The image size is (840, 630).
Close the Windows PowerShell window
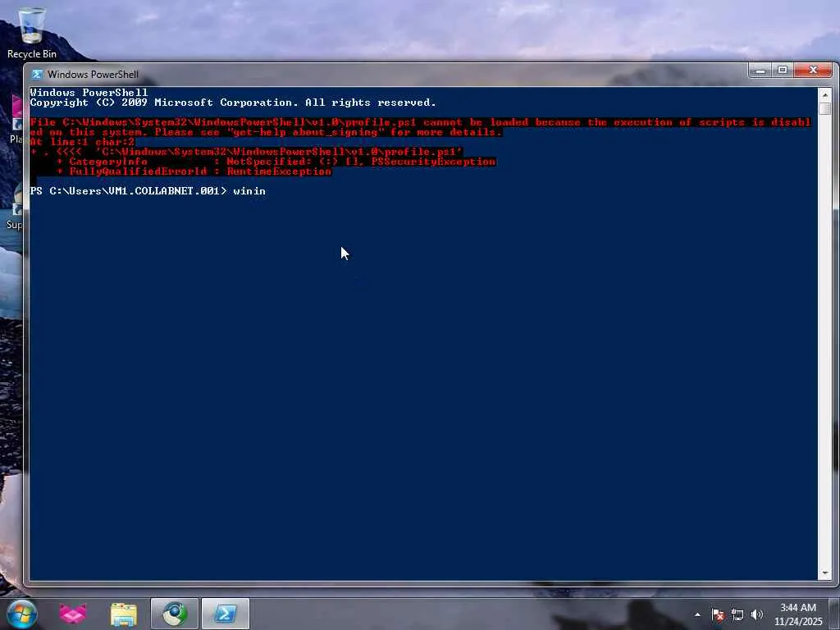tap(813, 71)
